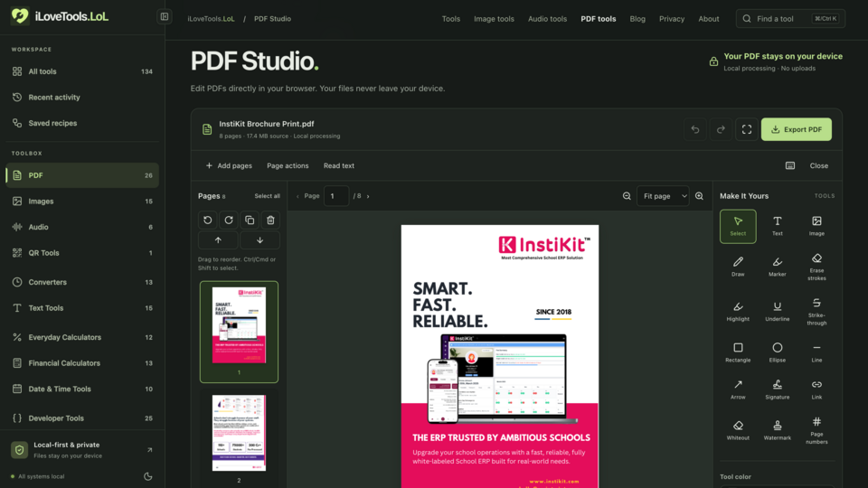The height and width of the screenshot is (488, 868).
Task: Open the Fit page zoom dropdown
Action: pyautogui.click(x=663, y=196)
